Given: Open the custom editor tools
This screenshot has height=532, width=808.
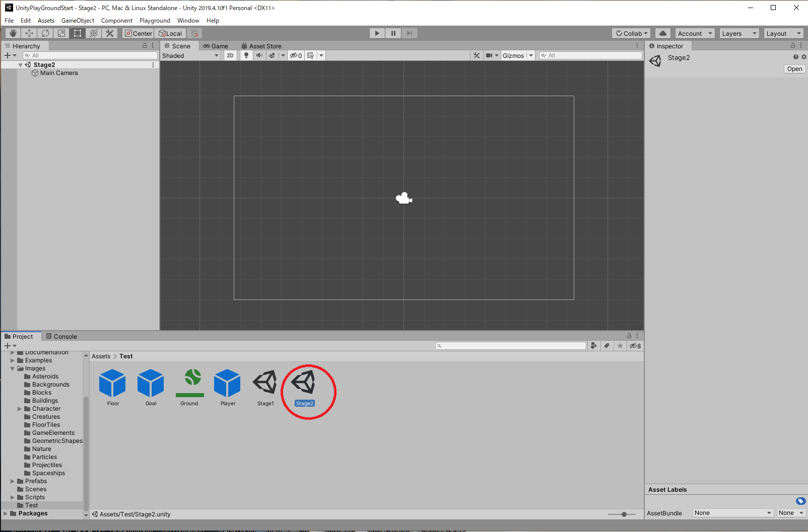Looking at the screenshot, I should (x=110, y=33).
